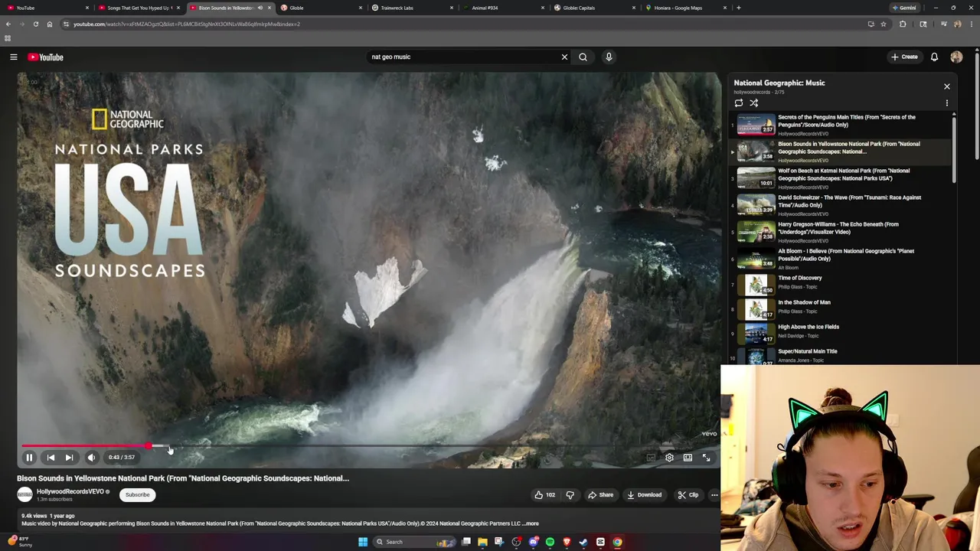The image size is (980, 551).
Task: Open the account avatar menu
Action: click(x=956, y=57)
